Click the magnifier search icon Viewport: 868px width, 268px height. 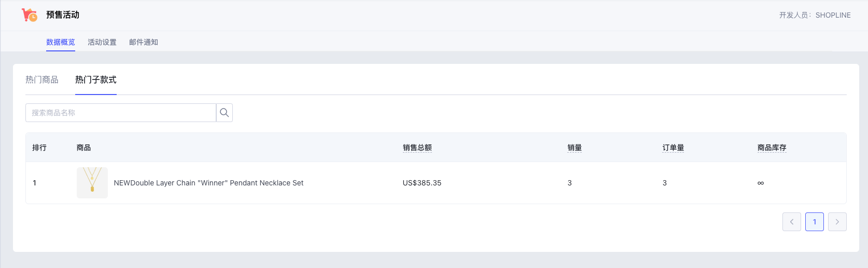[x=225, y=113]
